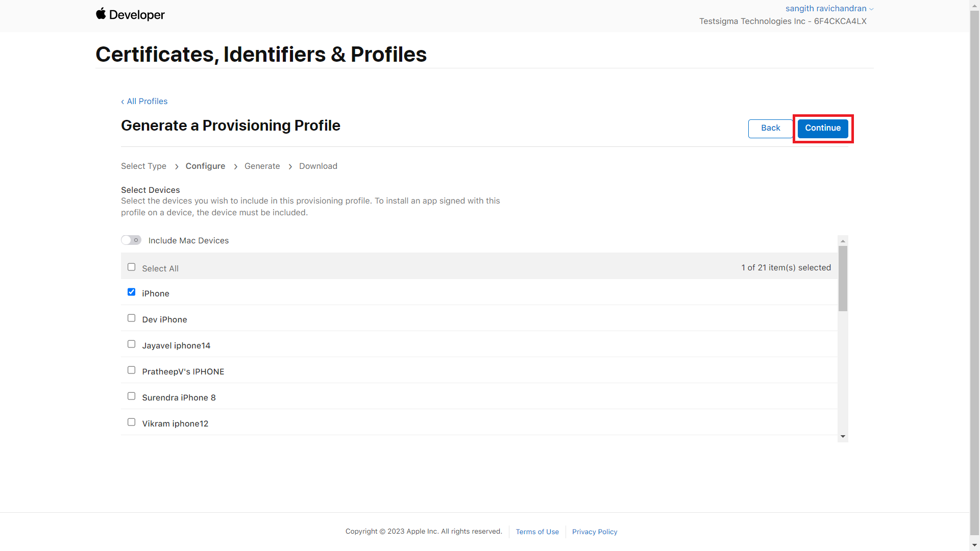Select the Generate step in breadcrumb
The image size is (980, 551).
(262, 165)
